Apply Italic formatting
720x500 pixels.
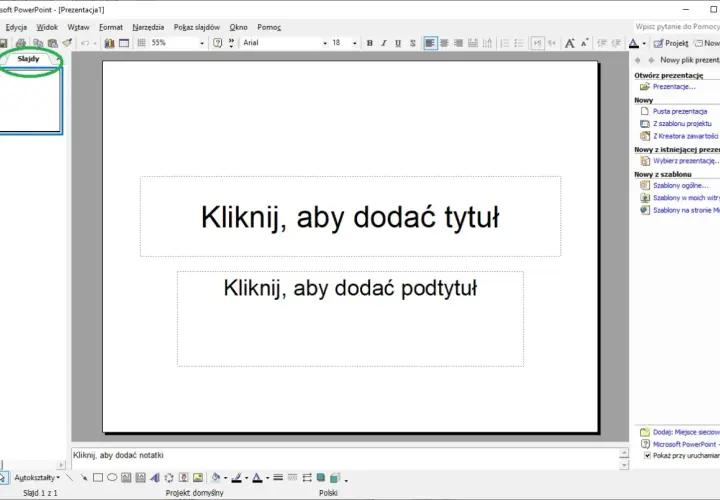384,43
